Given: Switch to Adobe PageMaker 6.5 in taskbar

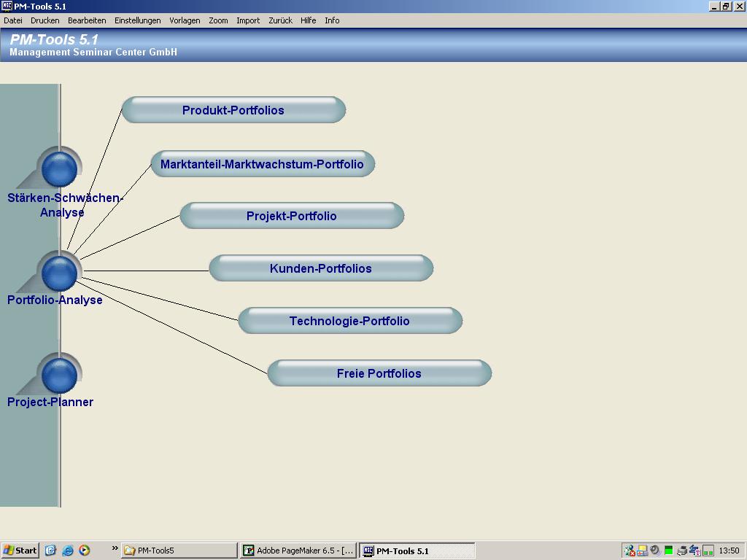Looking at the screenshot, I should coord(298,551).
